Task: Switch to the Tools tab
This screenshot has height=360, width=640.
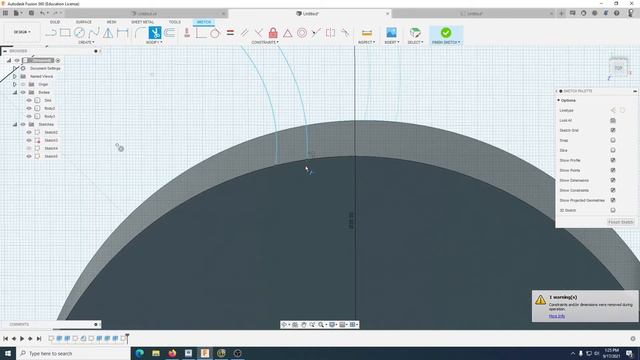Action: (175, 22)
